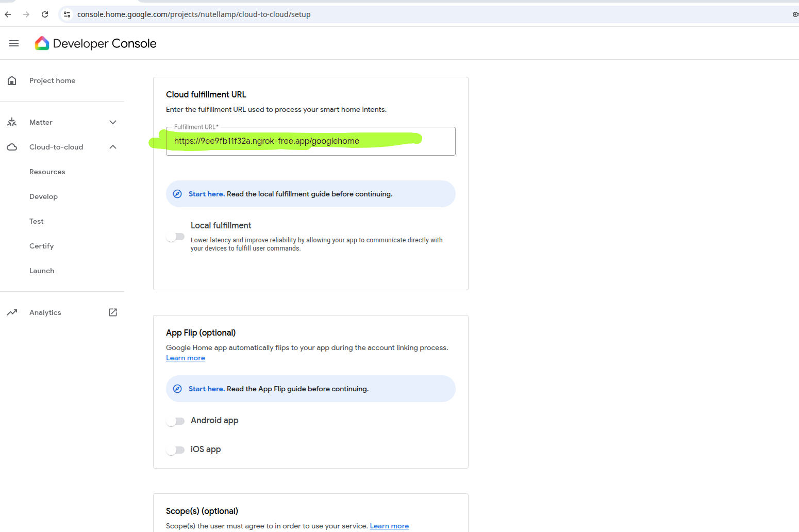Turn on the iOS app toggle
The image size is (799, 532).
tap(176, 450)
